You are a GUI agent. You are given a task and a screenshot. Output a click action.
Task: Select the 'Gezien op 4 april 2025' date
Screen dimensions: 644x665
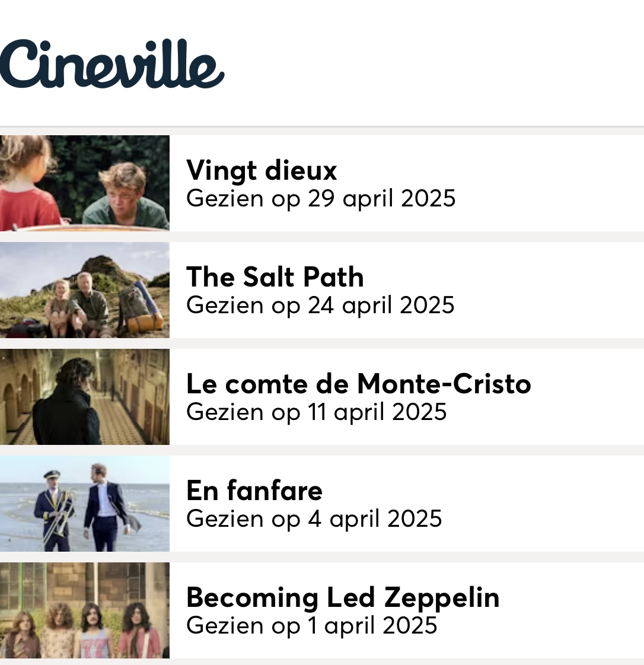pos(314,519)
